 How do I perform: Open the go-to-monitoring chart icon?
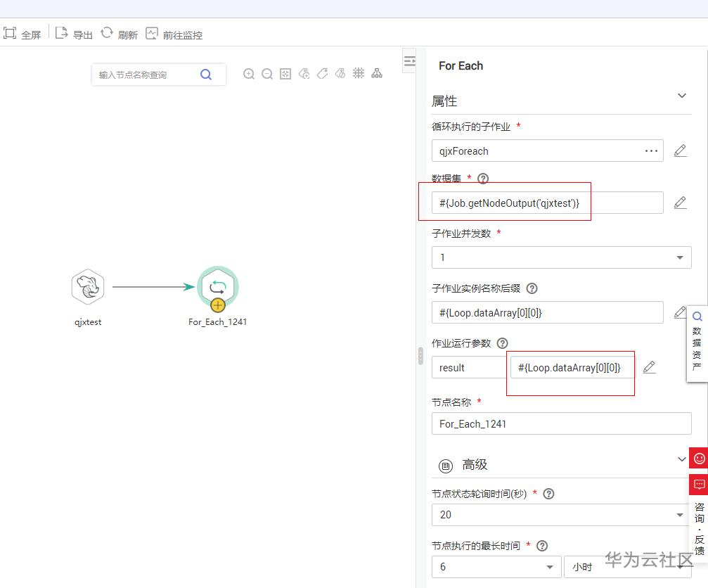click(x=152, y=34)
